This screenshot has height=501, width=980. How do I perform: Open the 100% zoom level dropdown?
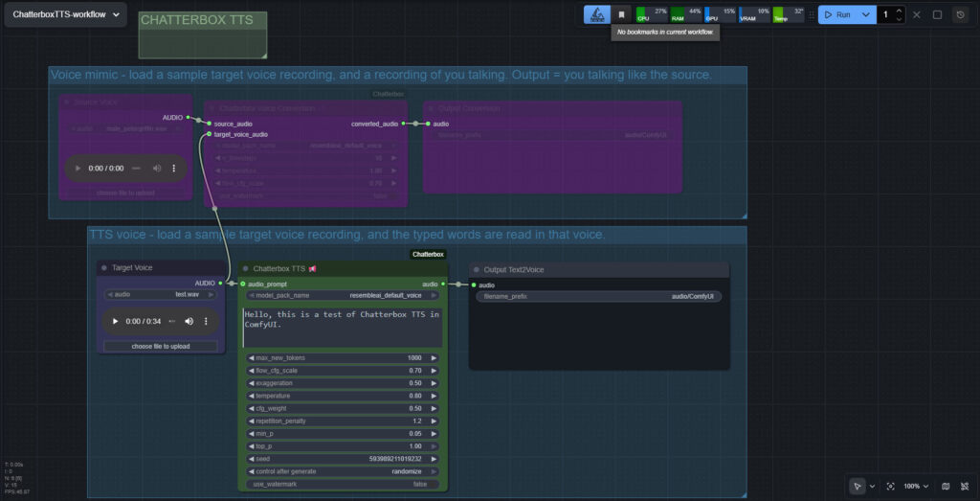[x=916, y=487]
